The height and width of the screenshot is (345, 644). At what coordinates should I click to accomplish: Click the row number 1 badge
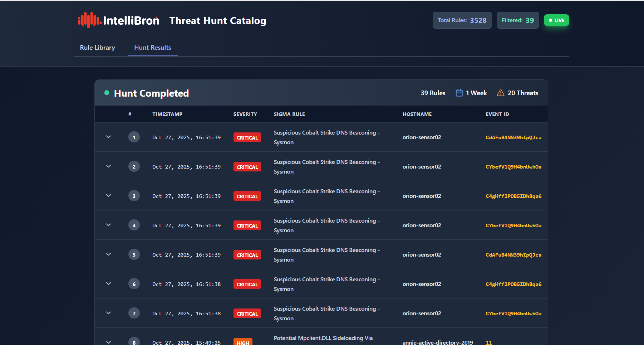tap(134, 137)
